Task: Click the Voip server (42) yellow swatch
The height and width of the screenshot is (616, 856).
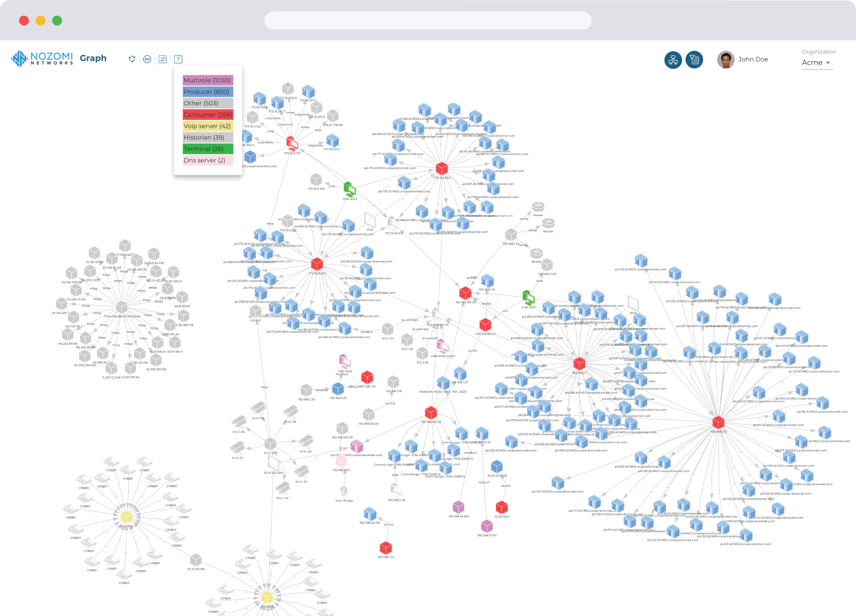Action: point(208,126)
